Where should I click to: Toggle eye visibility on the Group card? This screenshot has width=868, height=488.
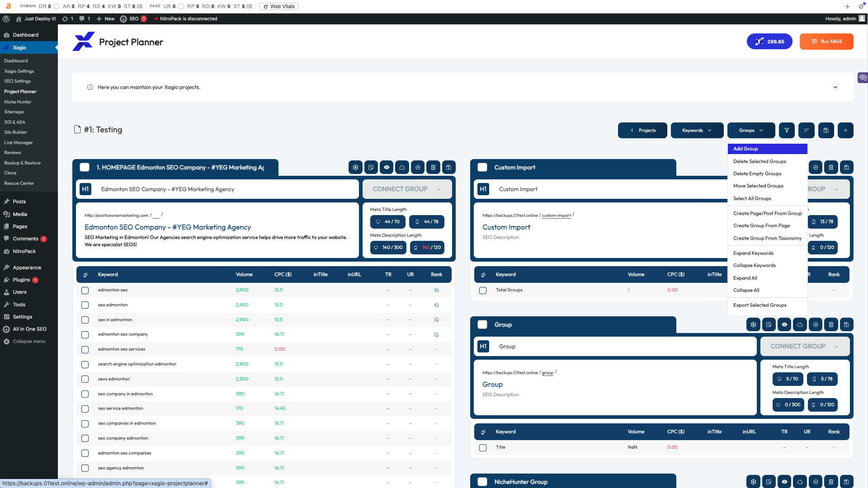[x=784, y=324]
